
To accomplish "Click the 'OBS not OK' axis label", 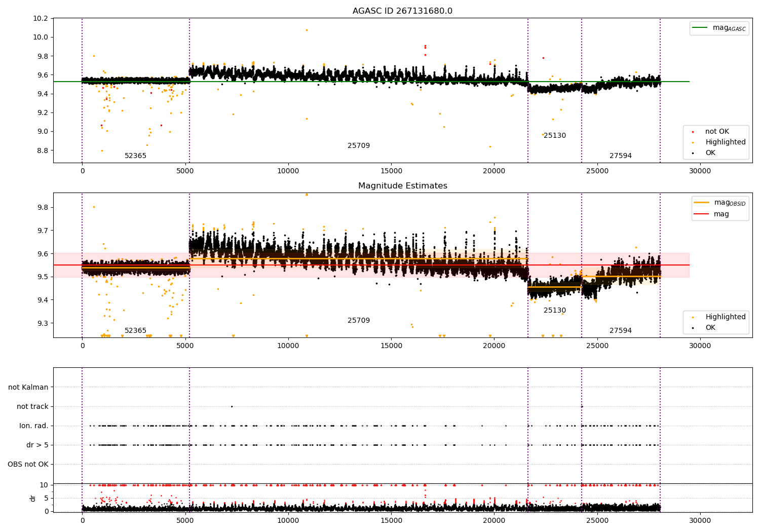I will click(x=28, y=464).
